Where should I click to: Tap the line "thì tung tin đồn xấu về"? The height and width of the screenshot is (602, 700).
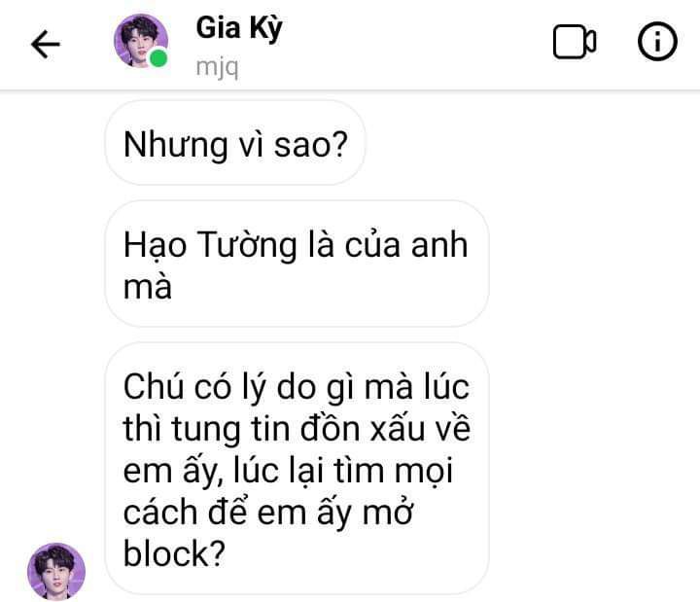(297, 428)
